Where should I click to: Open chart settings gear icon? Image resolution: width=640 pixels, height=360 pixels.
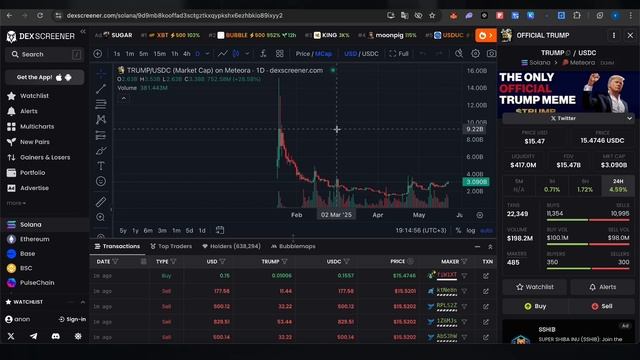476,53
